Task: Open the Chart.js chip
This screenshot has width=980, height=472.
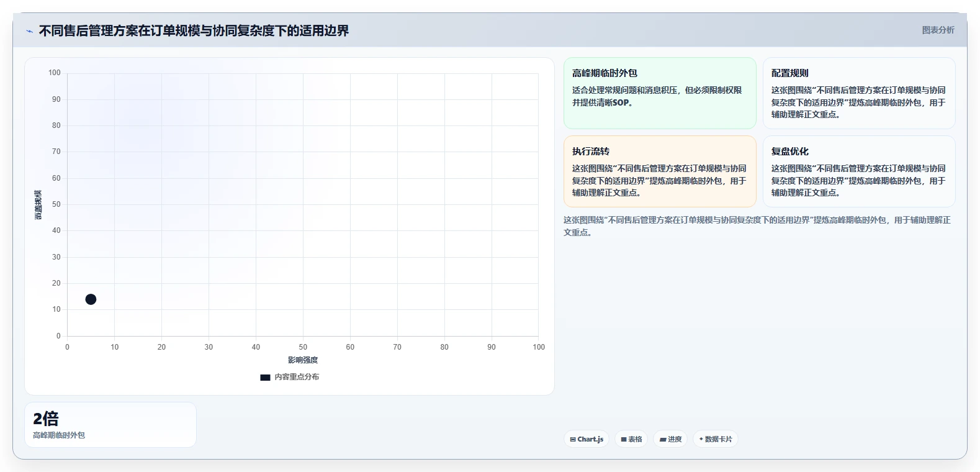Action: (587, 439)
